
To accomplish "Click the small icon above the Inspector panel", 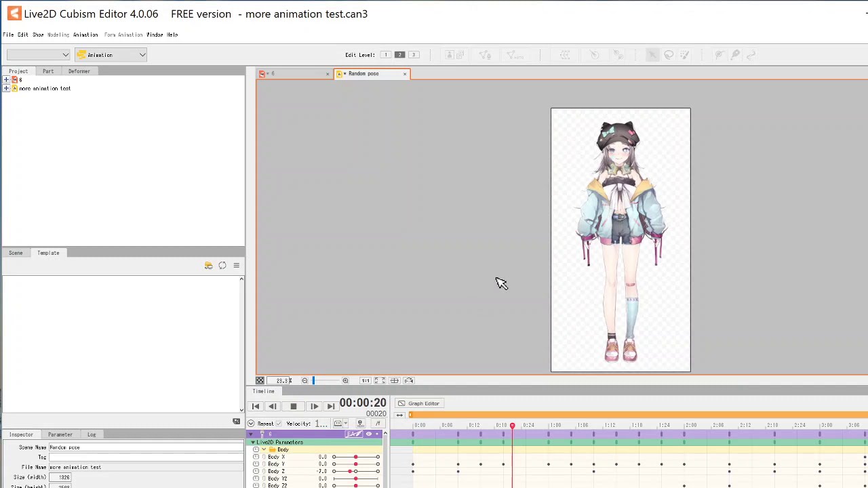I will click(236, 421).
